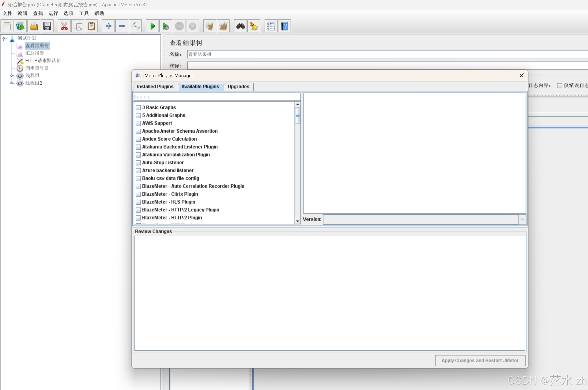Select the 同步定时器 tree node
Screen dimensions: 588x390
coord(37,68)
